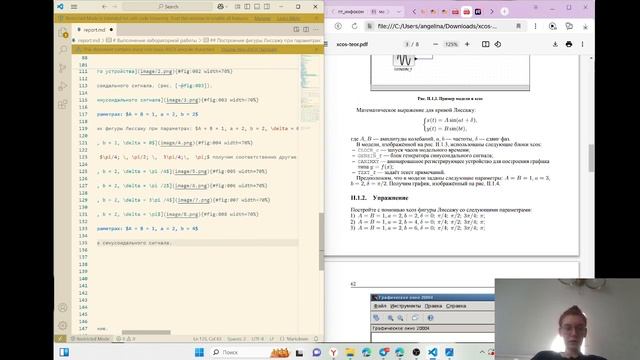Click browser address bar with file URL
Screen dimensions: 640x360
point(438,26)
